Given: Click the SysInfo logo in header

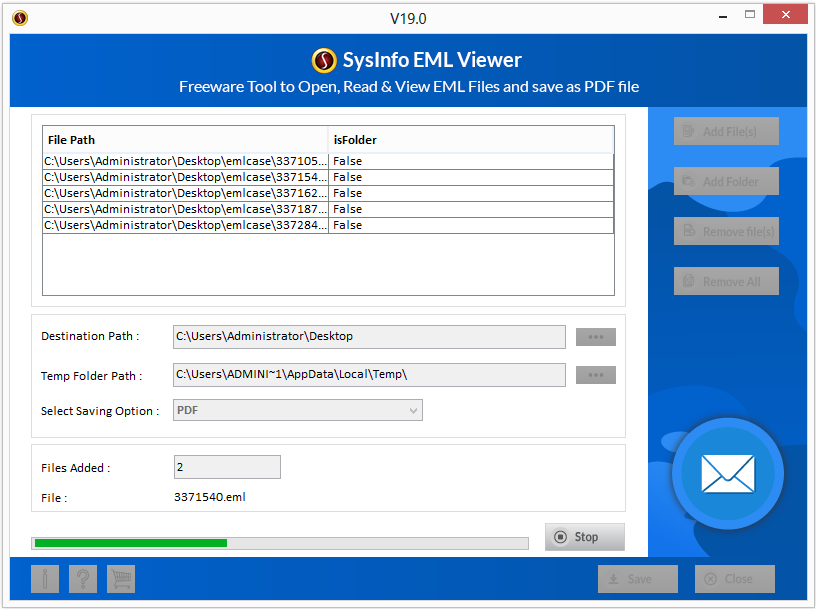Looking at the screenshot, I should pyautogui.click(x=324, y=60).
